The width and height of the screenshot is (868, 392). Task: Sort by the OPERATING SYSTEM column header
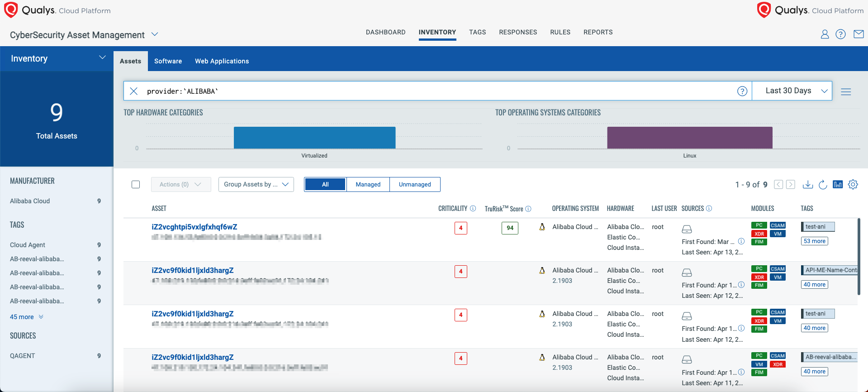point(575,208)
